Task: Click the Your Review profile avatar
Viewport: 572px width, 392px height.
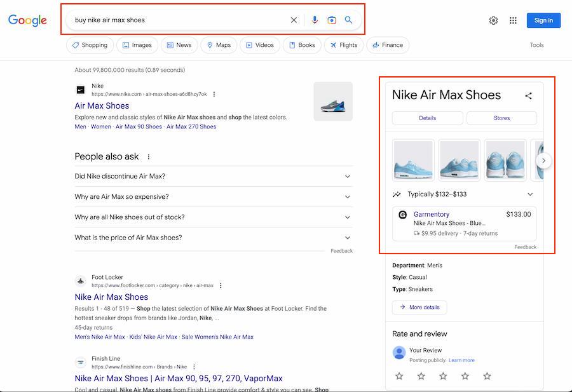Action: [399, 353]
